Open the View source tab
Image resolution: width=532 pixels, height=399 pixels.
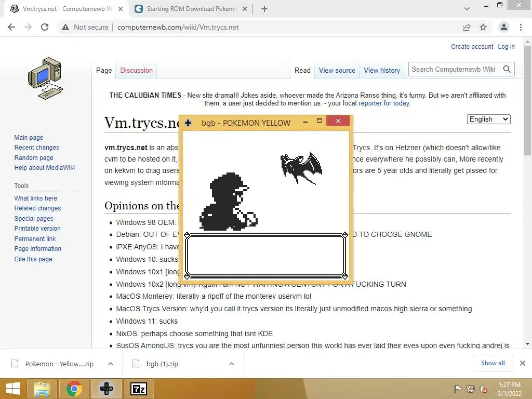(337, 70)
